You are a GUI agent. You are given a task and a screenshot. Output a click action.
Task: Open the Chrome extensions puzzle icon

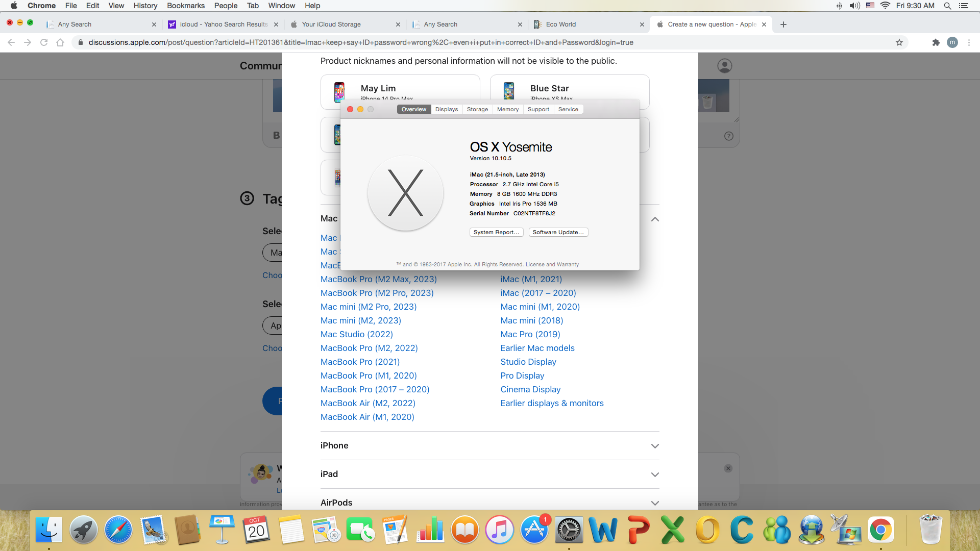[936, 42]
